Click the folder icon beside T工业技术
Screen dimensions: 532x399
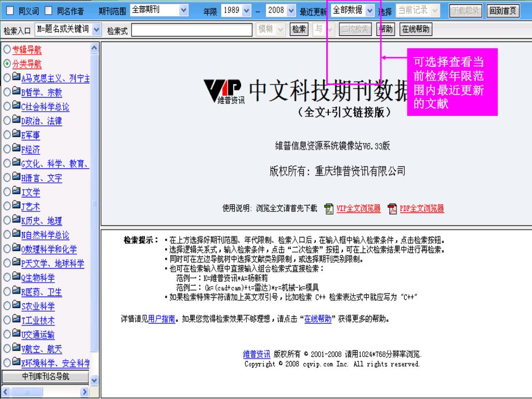(x=16, y=318)
